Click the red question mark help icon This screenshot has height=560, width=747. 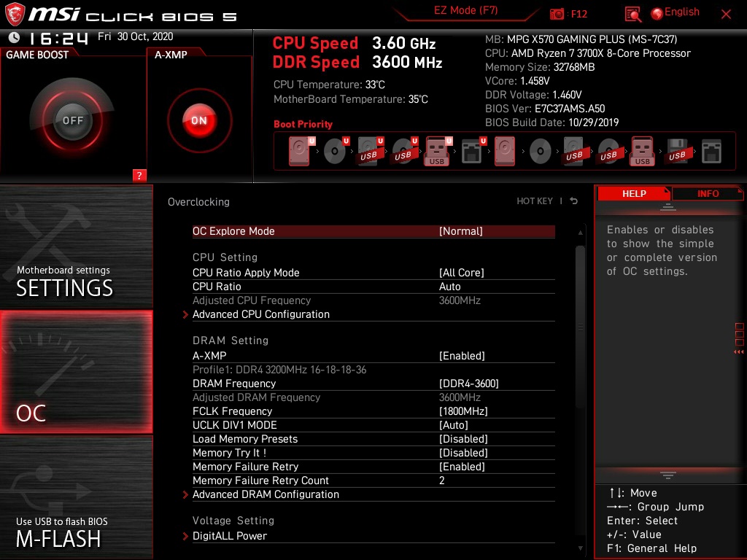click(x=139, y=175)
